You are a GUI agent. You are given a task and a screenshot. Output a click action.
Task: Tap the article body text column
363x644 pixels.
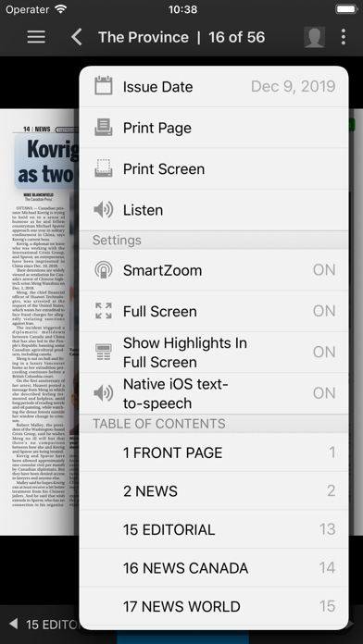(x=38, y=355)
